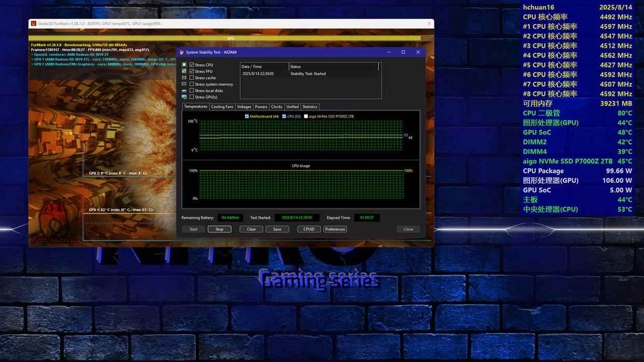
Task: Select the Stability Test Started log entry
Action: pyautogui.click(x=308, y=74)
